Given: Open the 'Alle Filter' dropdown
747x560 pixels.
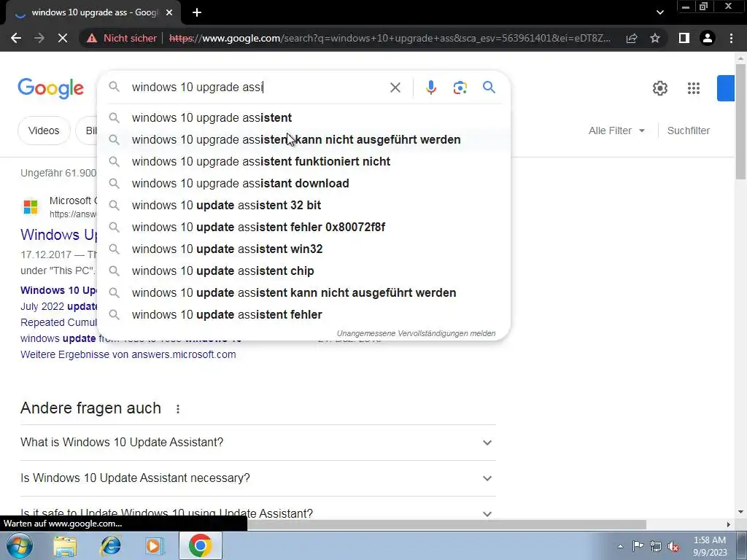Looking at the screenshot, I should [616, 131].
